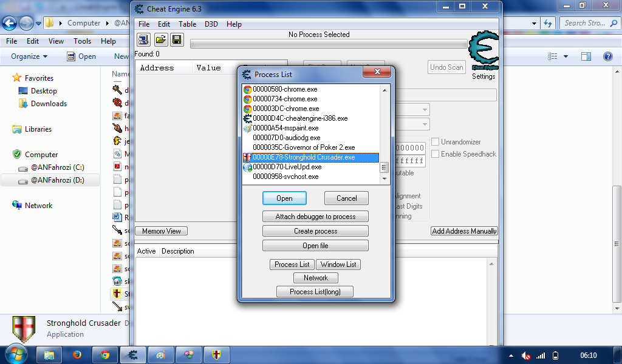Click the process list scroll down arrow
Image resolution: width=622 pixels, height=364 pixels.
[384, 179]
